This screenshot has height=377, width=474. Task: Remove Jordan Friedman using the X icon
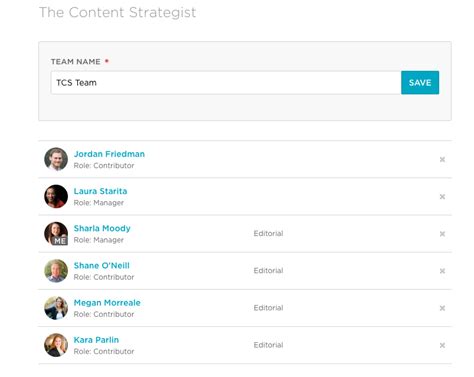pyautogui.click(x=442, y=160)
